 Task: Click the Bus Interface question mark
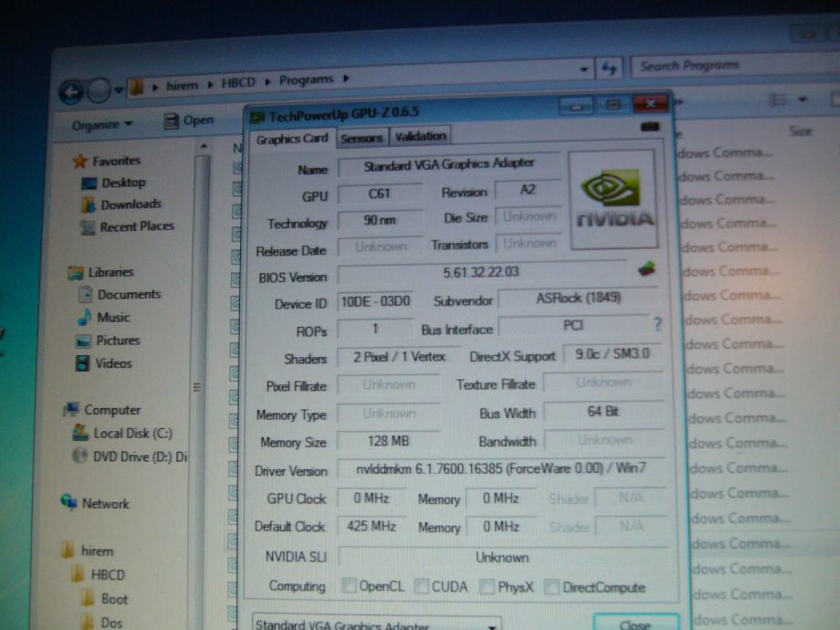click(x=657, y=323)
